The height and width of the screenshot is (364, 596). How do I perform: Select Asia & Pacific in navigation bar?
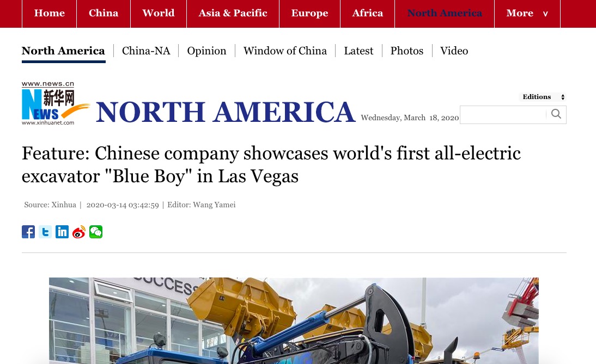click(233, 13)
